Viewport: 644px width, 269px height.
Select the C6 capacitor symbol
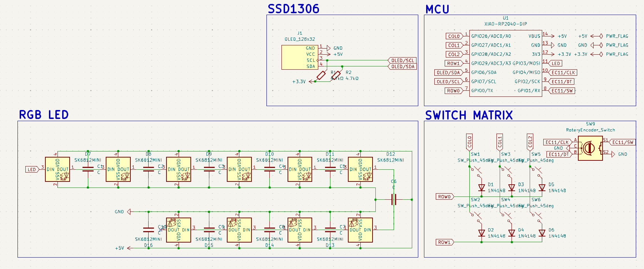pyautogui.click(x=394, y=199)
